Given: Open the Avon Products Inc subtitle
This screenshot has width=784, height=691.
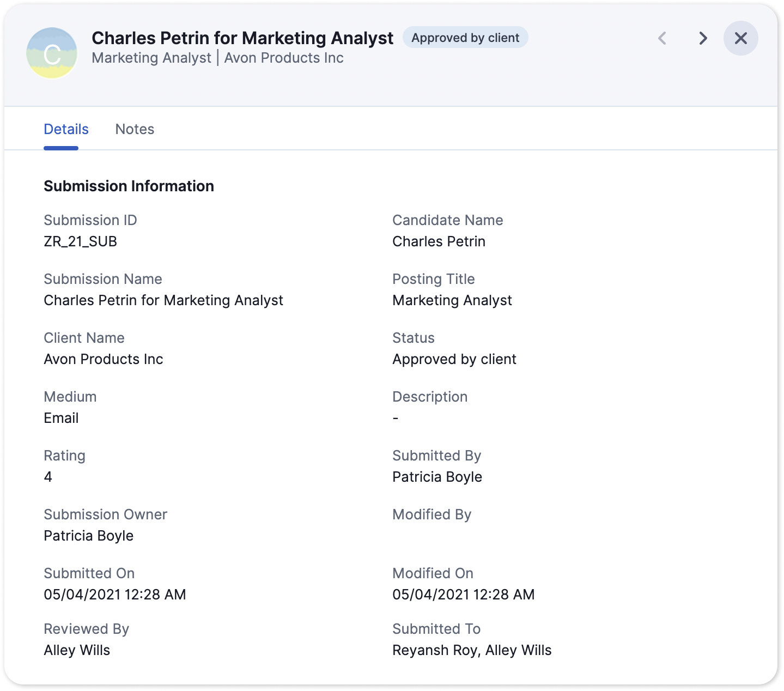Looking at the screenshot, I should 284,58.
